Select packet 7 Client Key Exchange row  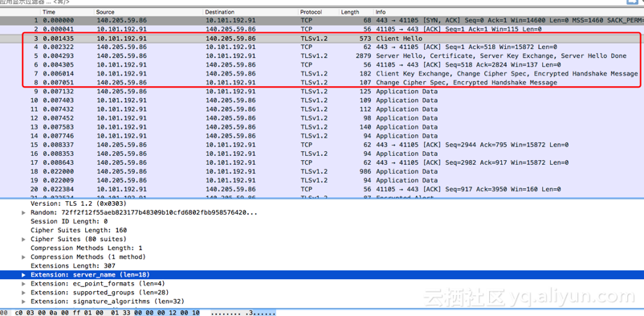coord(322,74)
